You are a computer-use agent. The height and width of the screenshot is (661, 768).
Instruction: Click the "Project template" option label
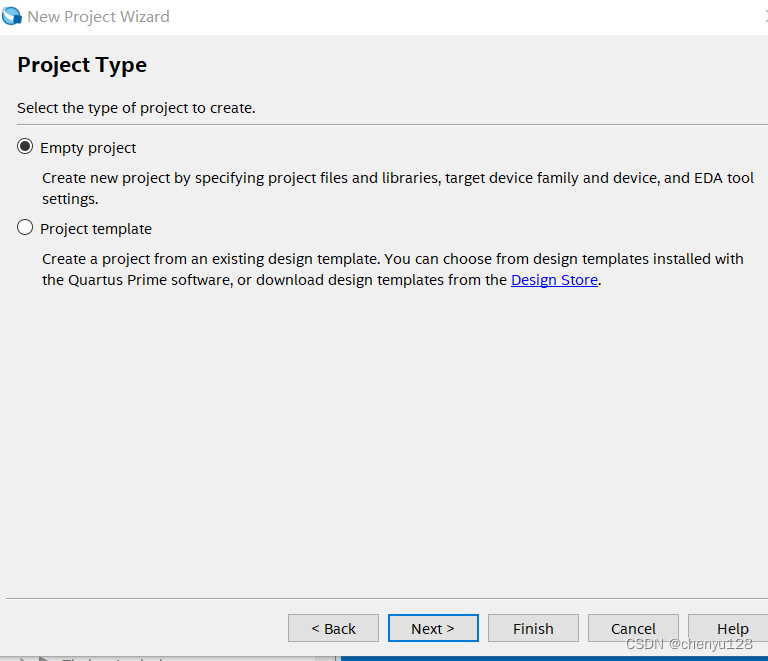click(x=96, y=229)
